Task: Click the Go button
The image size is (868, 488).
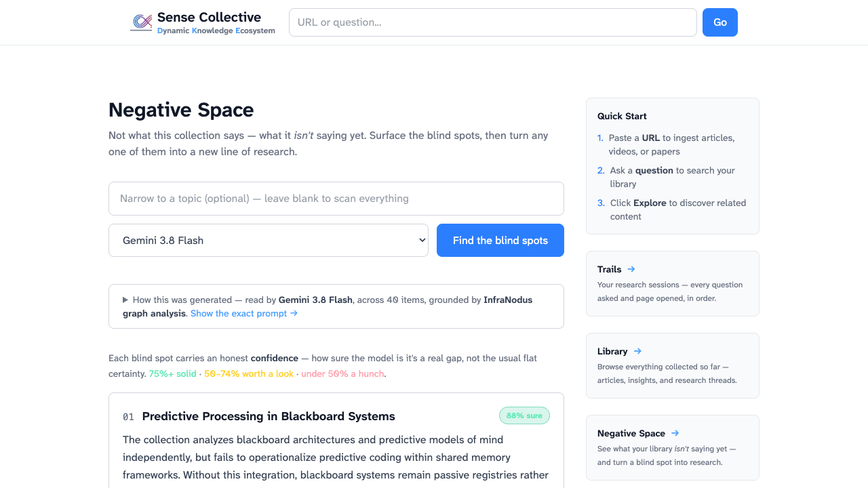Action: [x=720, y=22]
